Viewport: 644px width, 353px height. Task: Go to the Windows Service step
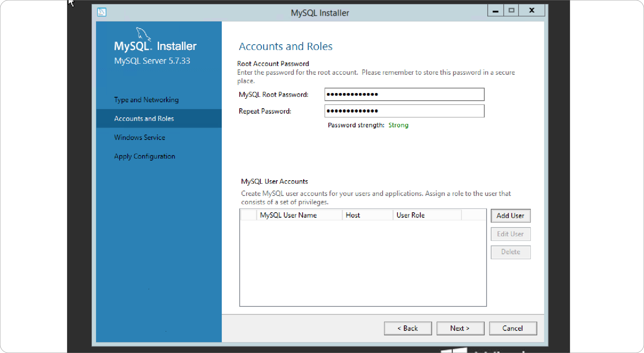140,137
